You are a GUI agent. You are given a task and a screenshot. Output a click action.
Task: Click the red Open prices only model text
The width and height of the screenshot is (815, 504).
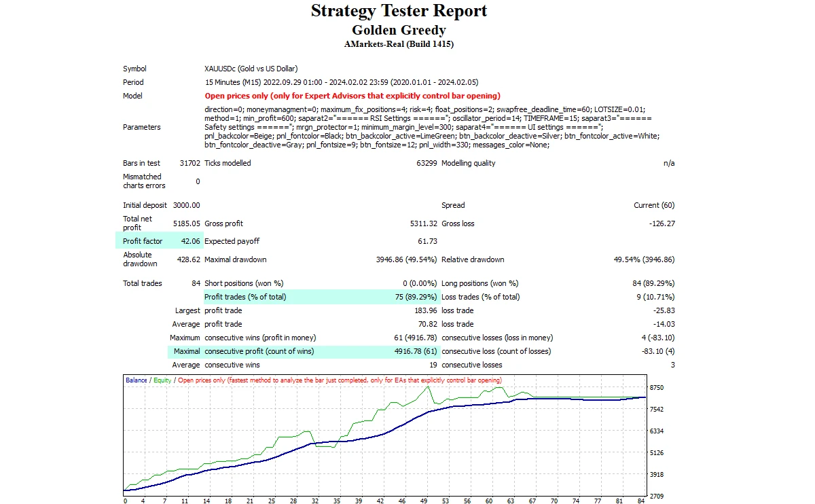(352, 96)
